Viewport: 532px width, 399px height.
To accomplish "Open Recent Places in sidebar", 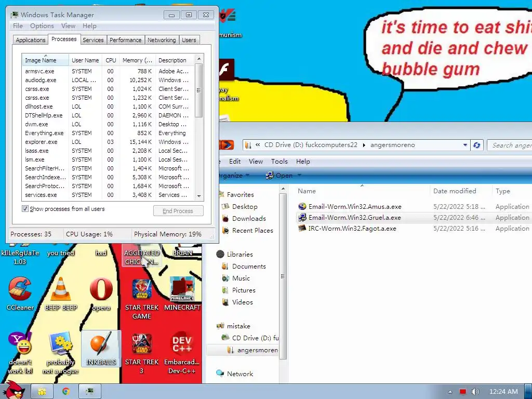I will click(x=252, y=230).
